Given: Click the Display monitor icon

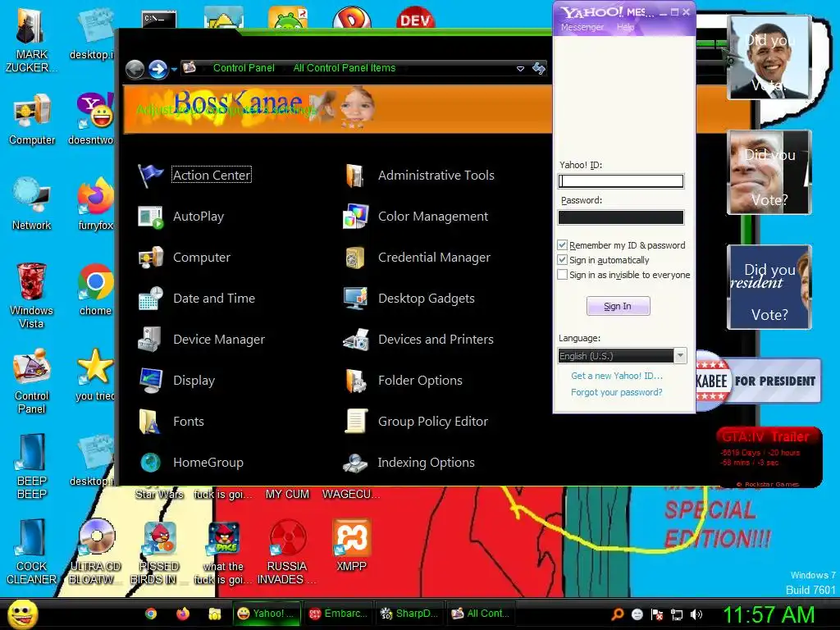Looking at the screenshot, I should (x=150, y=381).
